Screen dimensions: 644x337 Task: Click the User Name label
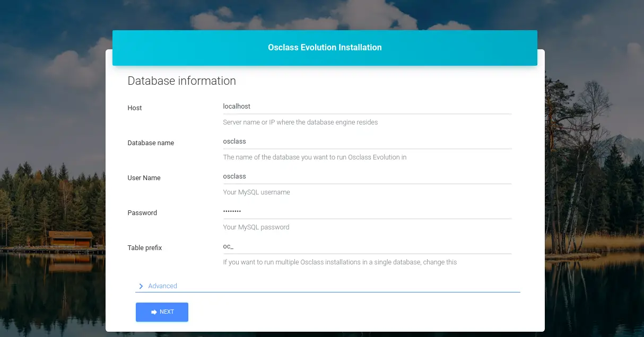pos(144,178)
